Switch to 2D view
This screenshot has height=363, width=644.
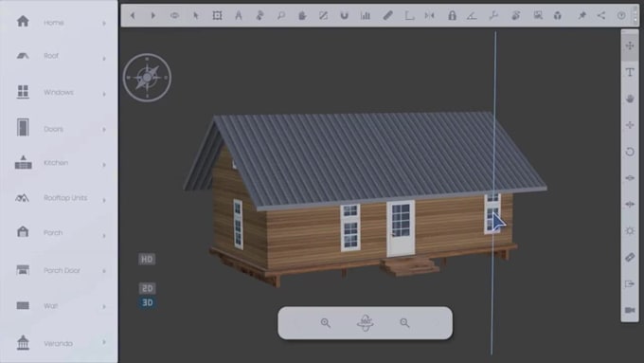click(x=147, y=288)
